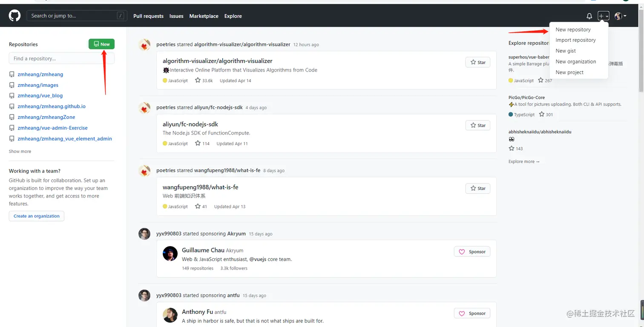Star the aliyun/fc-nodejs-sdk repository

pyautogui.click(x=477, y=125)
